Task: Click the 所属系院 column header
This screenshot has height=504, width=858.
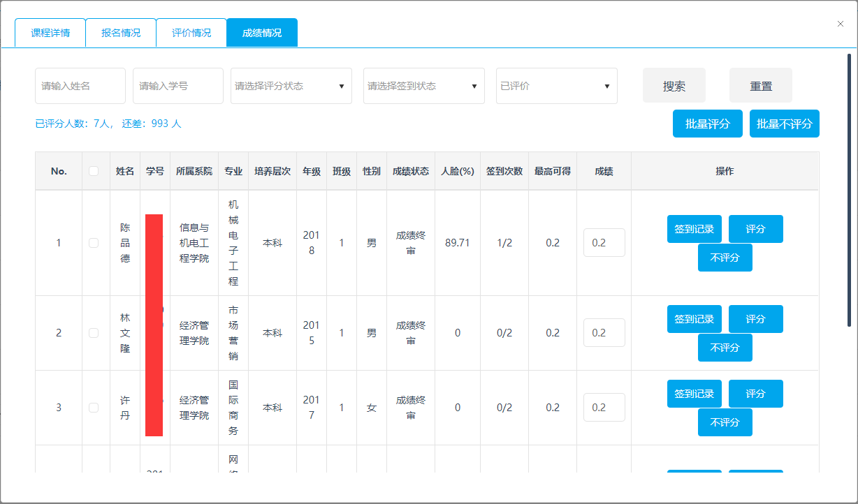Action: (x=194, y=171)
